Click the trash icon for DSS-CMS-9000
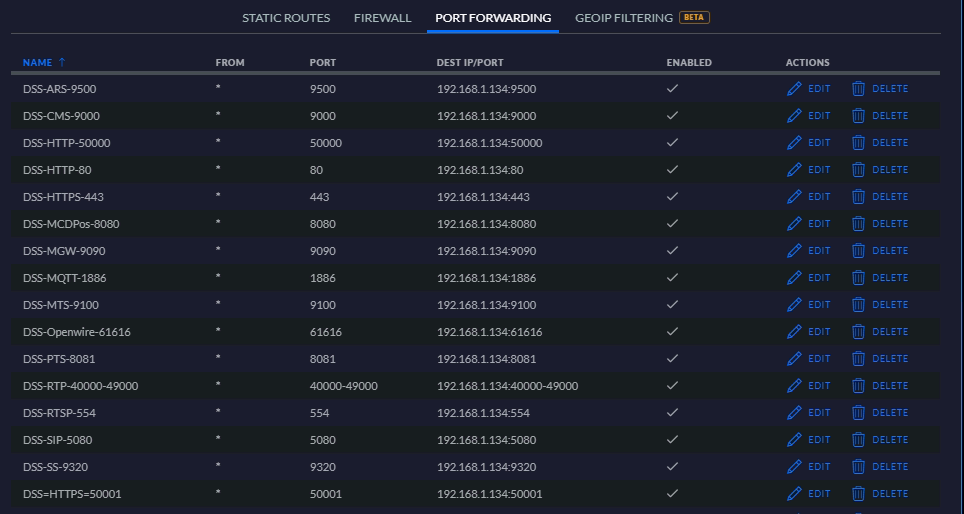 (x=858, y=116)
